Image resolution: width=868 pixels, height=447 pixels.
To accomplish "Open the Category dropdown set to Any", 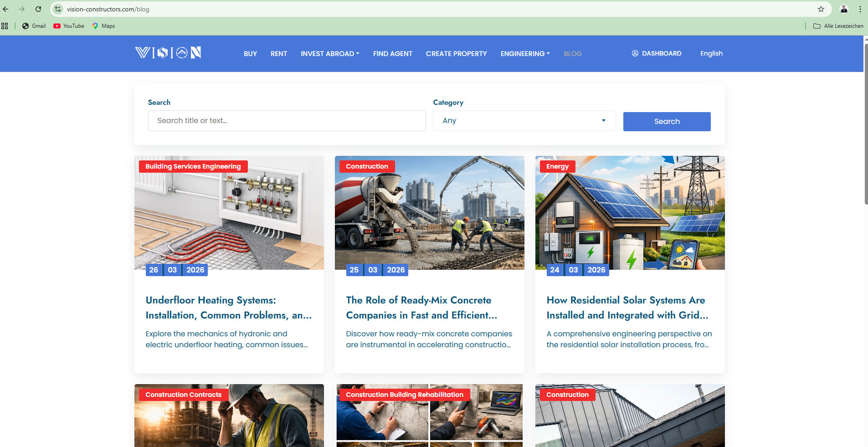I will (x=524, y=121).
